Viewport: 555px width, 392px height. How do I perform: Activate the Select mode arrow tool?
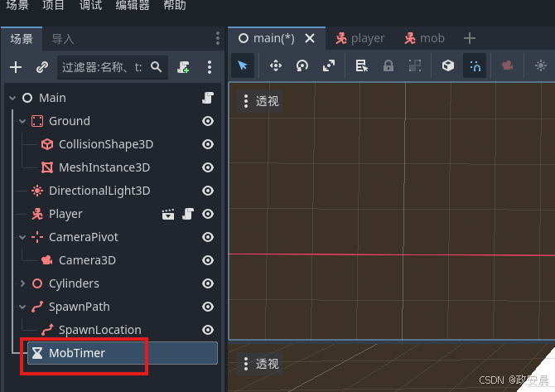(243, 65)
